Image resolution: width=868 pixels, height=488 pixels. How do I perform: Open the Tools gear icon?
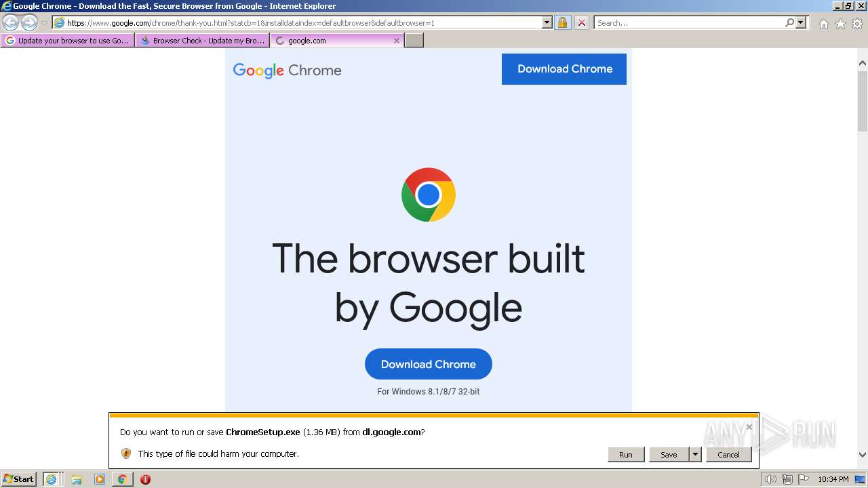(x=857, y=24)
